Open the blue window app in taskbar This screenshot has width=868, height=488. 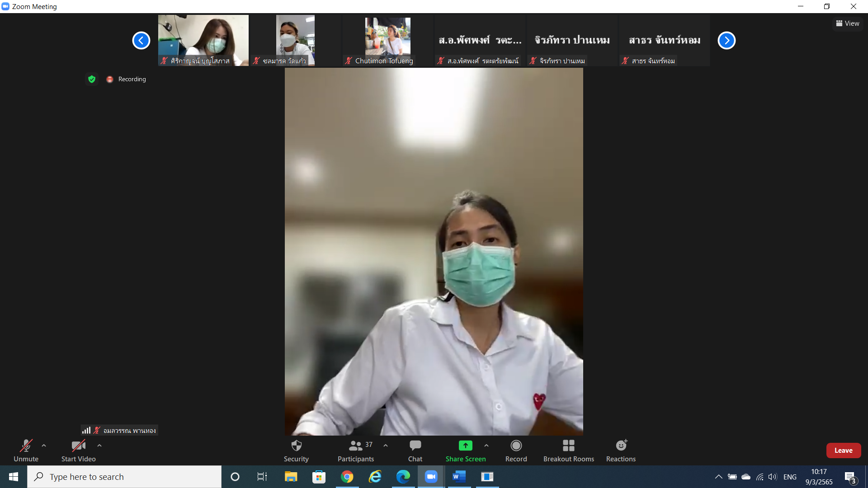(487, 477)
